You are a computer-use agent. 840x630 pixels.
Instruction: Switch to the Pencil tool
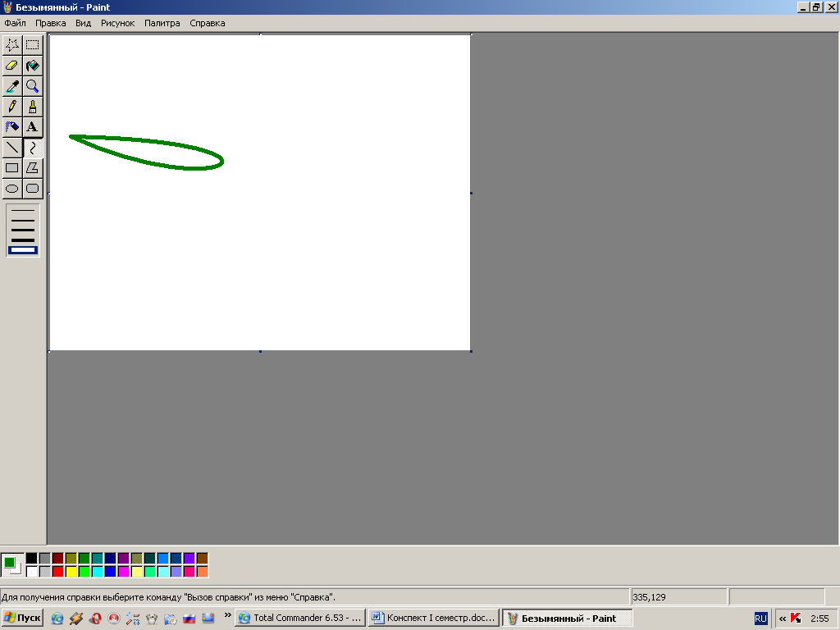[x=11, y=106]
